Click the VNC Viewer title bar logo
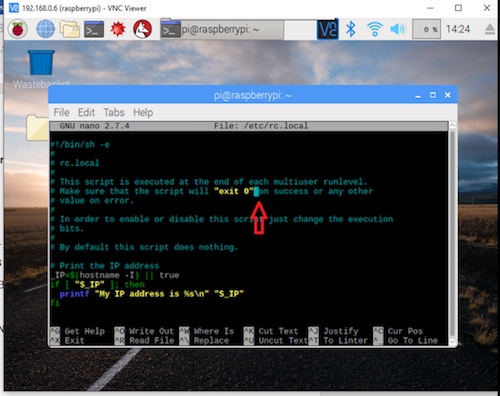The image size is (500, 396). 14,8
